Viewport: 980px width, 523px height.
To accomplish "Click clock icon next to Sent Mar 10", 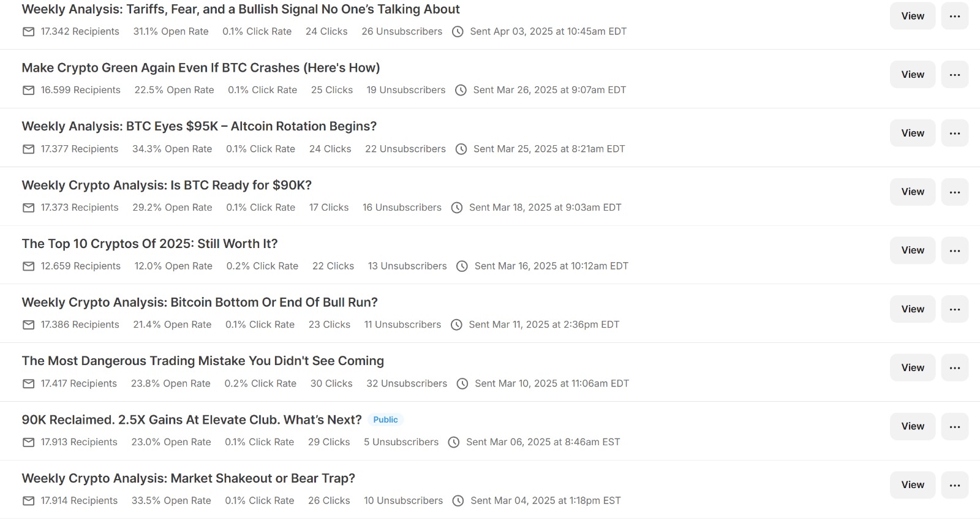I will click(462, 384).
